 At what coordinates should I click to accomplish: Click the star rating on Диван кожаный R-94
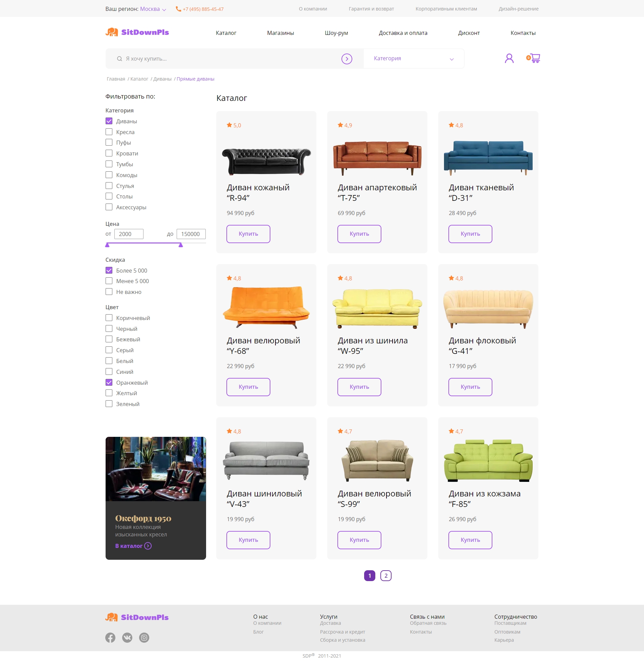(234, 125)
